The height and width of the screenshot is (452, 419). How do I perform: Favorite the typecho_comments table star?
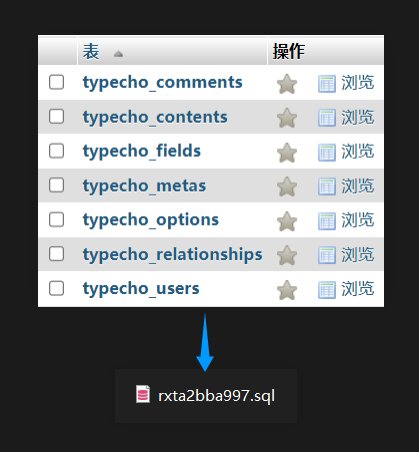[x=287, y=83]
